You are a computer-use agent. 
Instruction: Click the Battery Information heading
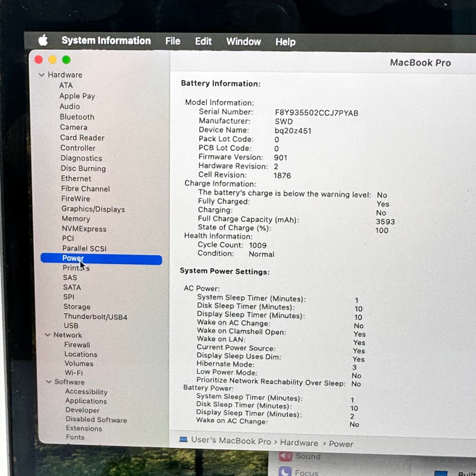pos(220,83)
